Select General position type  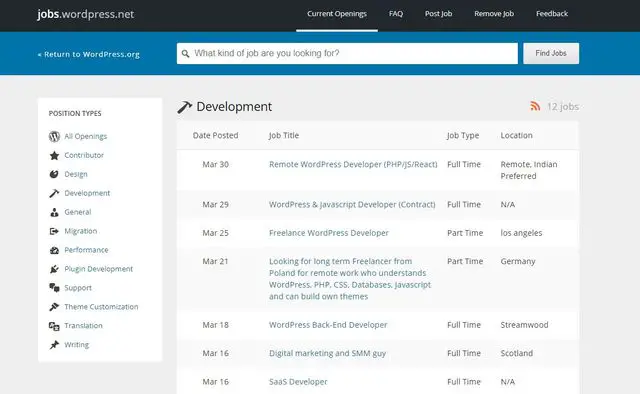pos(78,212)
